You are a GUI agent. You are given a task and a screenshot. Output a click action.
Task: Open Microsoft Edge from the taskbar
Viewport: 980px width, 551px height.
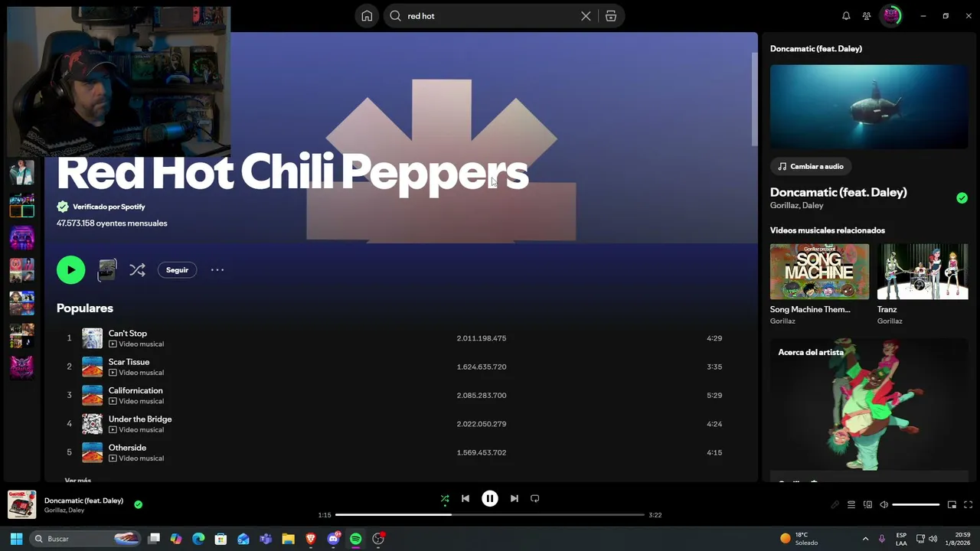point(198,539)
